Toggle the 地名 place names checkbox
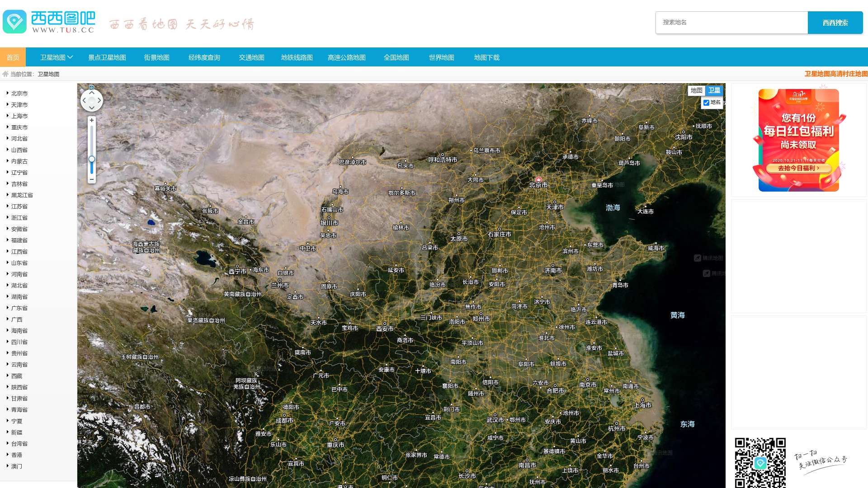The image size is (868, 488). click(x=706, y=103)
